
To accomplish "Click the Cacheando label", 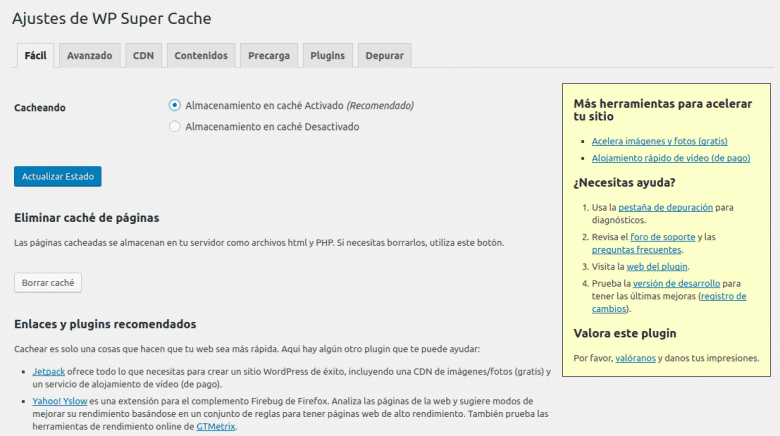I will click(40, 108).
